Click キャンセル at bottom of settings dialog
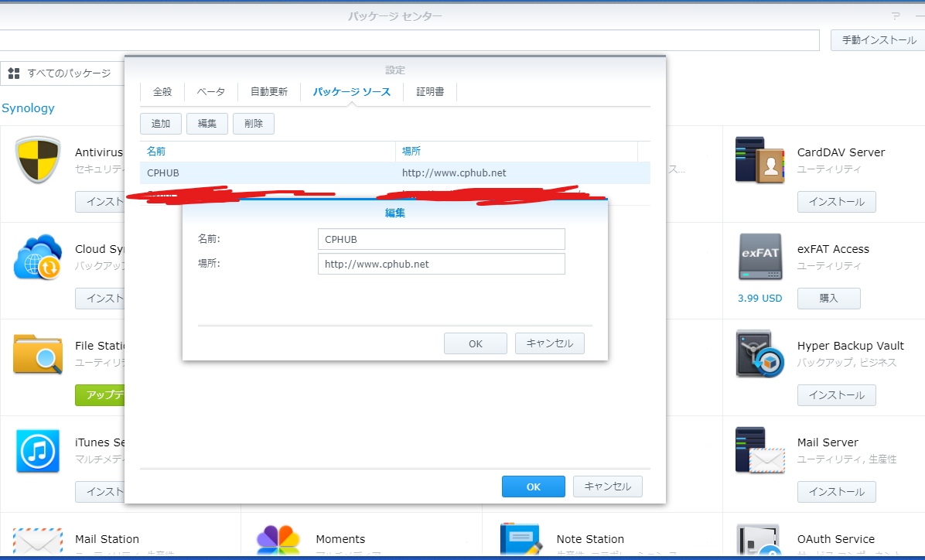This screenshot has width=925, height=560. 608,487
